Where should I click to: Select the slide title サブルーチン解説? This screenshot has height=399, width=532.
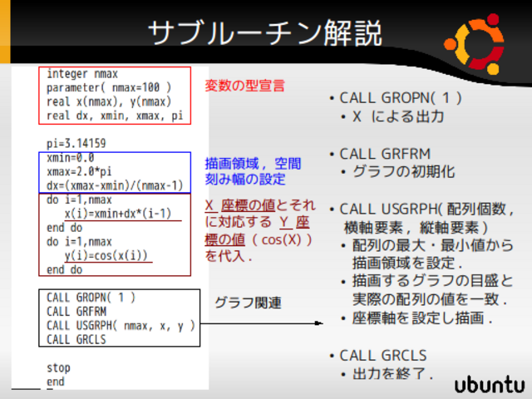click(x=265, y=32)
